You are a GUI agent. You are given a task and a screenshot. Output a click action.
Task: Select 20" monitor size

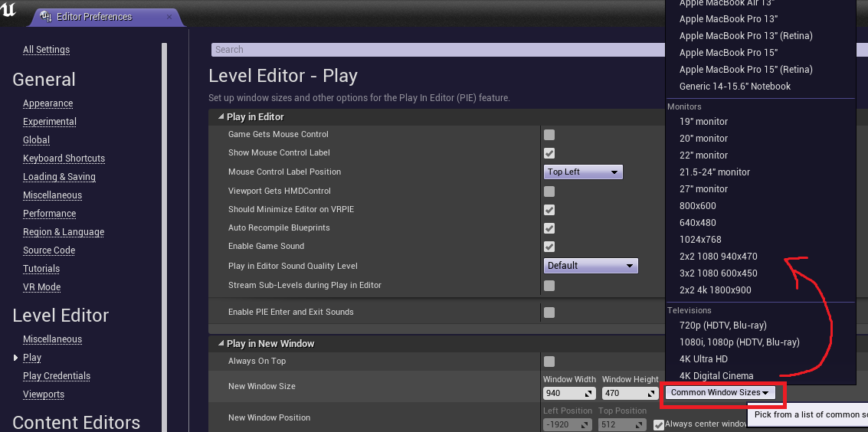point(703,139)
